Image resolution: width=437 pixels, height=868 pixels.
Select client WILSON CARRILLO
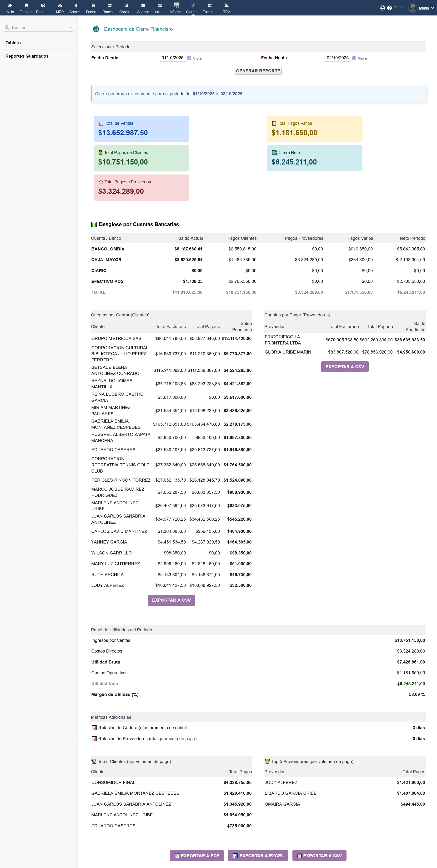click(112, 553)
